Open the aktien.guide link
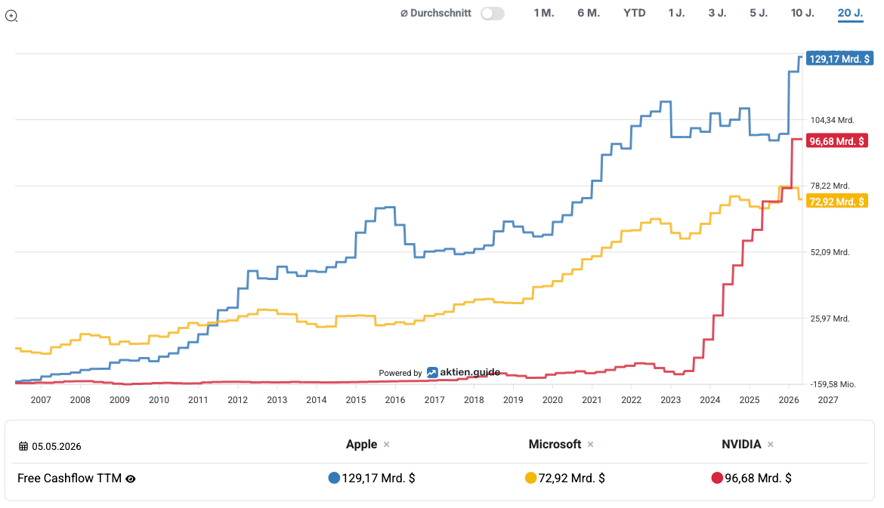The image size is (884, 508). point(470,372)
